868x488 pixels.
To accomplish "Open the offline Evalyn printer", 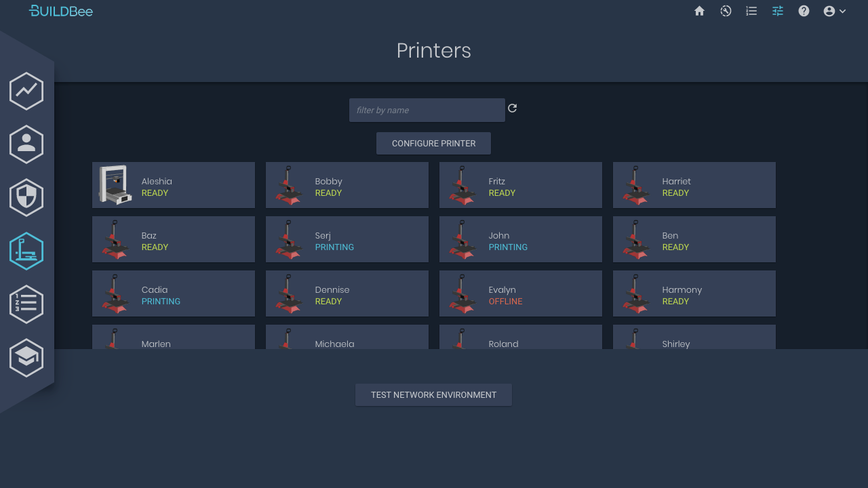I will point(521,293).
